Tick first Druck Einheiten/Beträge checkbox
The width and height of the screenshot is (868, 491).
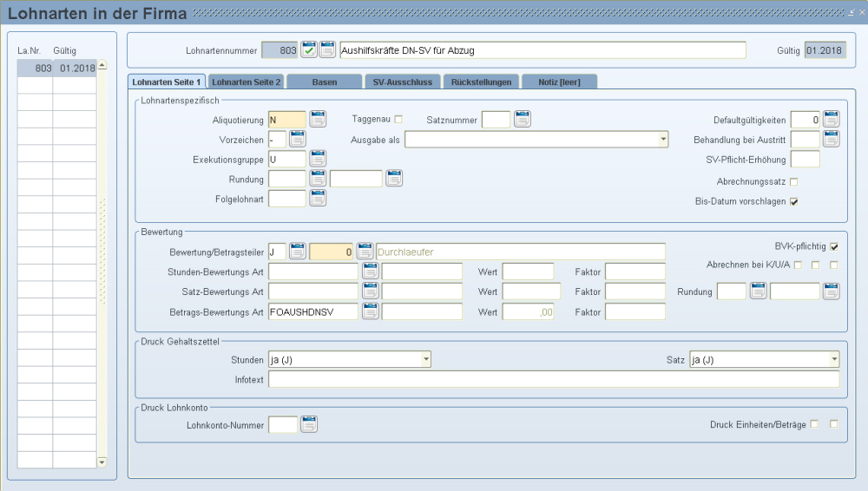pyautogui.click(x=814, y=424)
